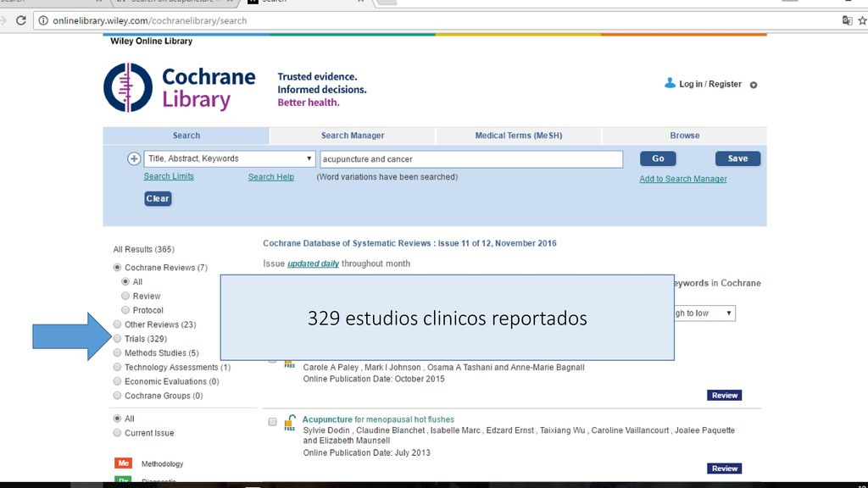Select Cochrane Groups (0) option
Image resolution: width=868 pixels, height=488 pixels.
[x=117, y=396]
